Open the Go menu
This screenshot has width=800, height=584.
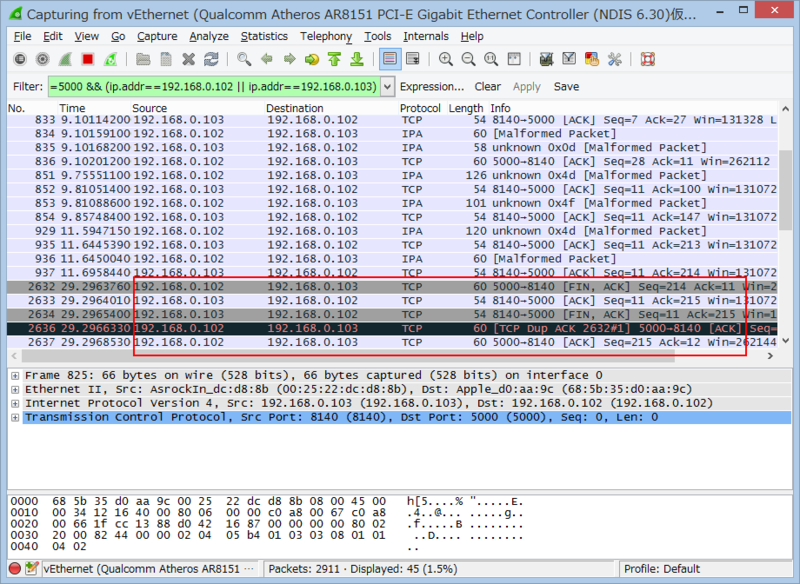point(118,36)
